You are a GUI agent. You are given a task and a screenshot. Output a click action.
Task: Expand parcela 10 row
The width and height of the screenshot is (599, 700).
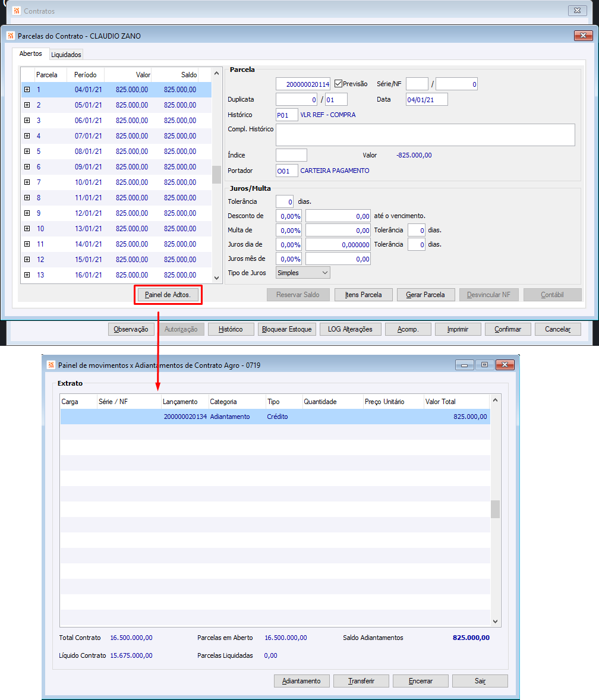tap(27, 229)
